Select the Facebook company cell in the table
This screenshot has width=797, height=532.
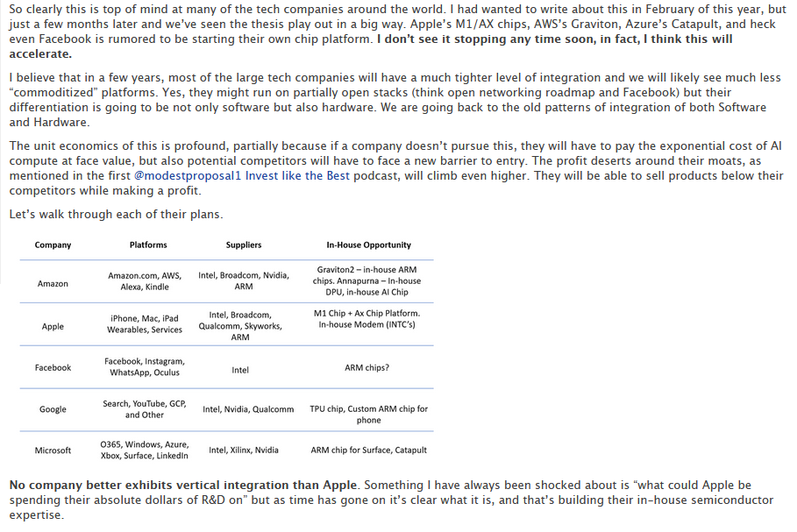point(53,367)
